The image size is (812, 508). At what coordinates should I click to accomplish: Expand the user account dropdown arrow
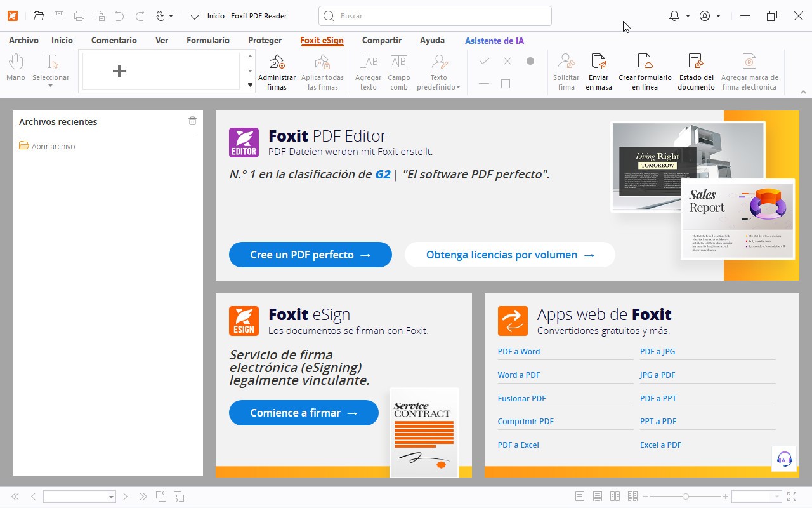(718, 16)
